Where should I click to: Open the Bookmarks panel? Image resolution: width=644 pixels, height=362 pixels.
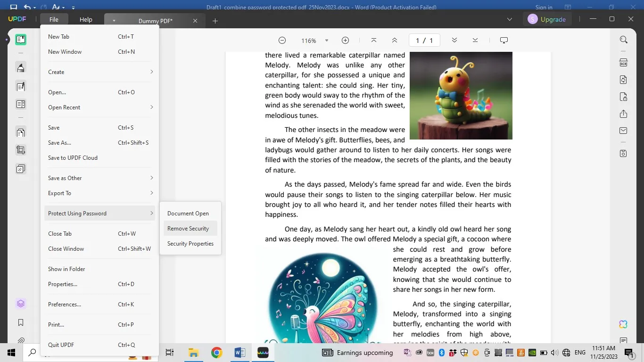(20, 322)
